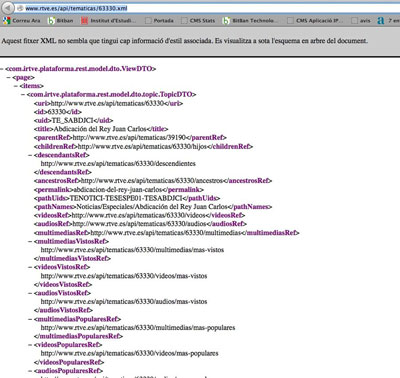Image resolution: width=400 pixels, height=378 pixels.
Task: Collapse the opening multimediasPopularesRef node
Action: (x=30, y=319)
